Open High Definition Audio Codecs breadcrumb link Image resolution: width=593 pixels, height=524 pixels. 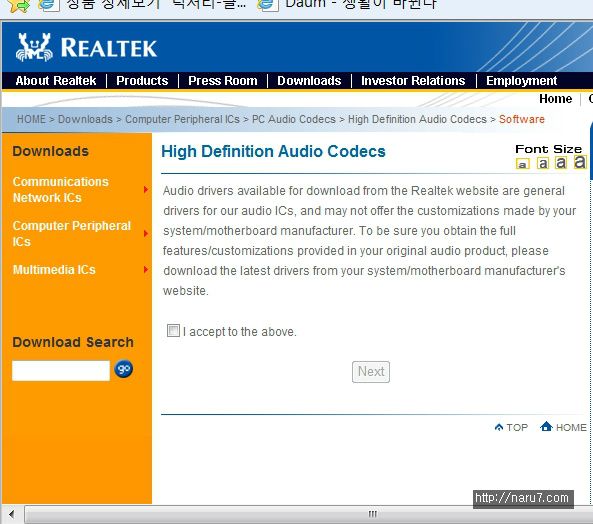(417, 119)
